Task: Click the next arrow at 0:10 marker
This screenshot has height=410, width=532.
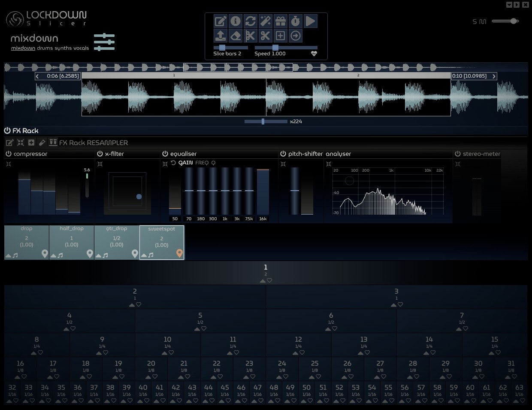Action: point(494,76)
